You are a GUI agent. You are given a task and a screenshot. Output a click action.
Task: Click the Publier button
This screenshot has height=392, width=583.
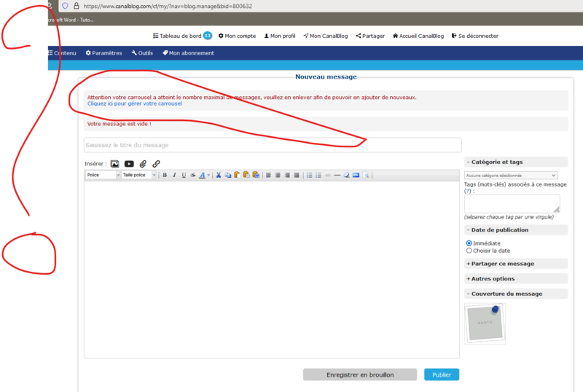(x=442, y=375)
